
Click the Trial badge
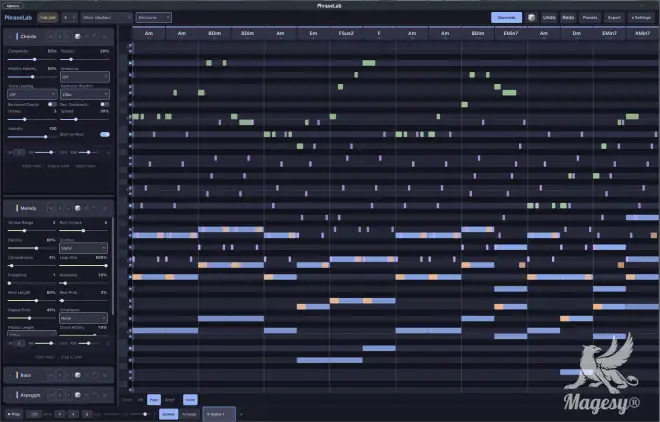click(x=47, y=17)
